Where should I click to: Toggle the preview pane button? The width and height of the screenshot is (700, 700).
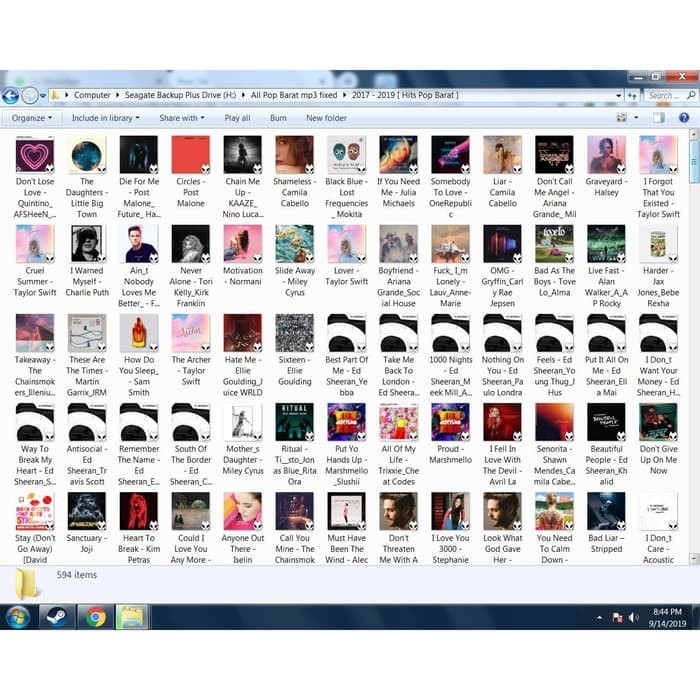(x=659, y=118)
